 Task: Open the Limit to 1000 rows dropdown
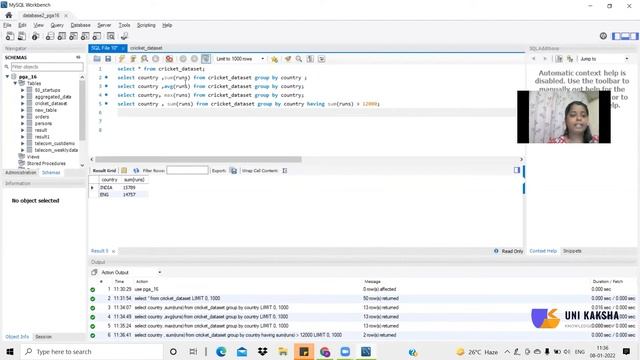coord(240,59)
